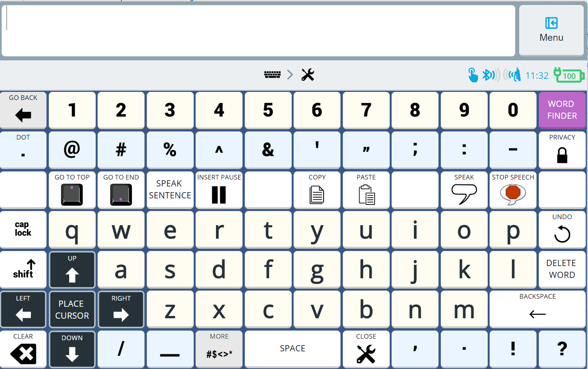Screen dimensions: 588x369
Task: Tap the # symbol key
Action: pos(121,150)
